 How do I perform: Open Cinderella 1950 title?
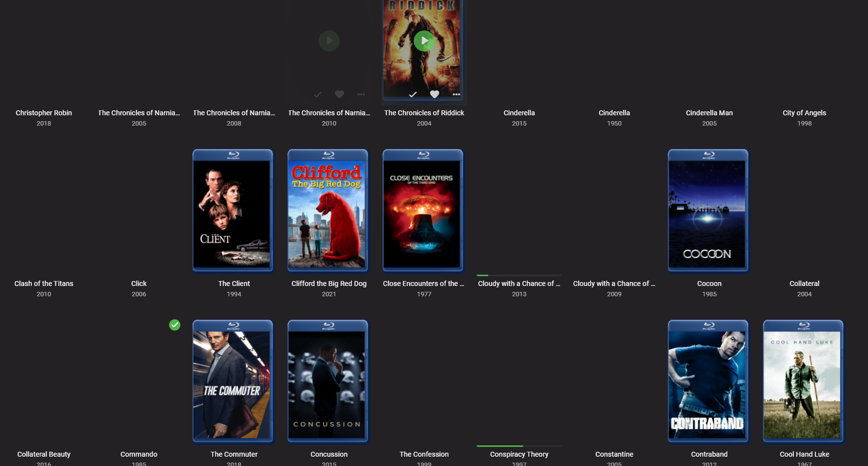click(614, 113)
